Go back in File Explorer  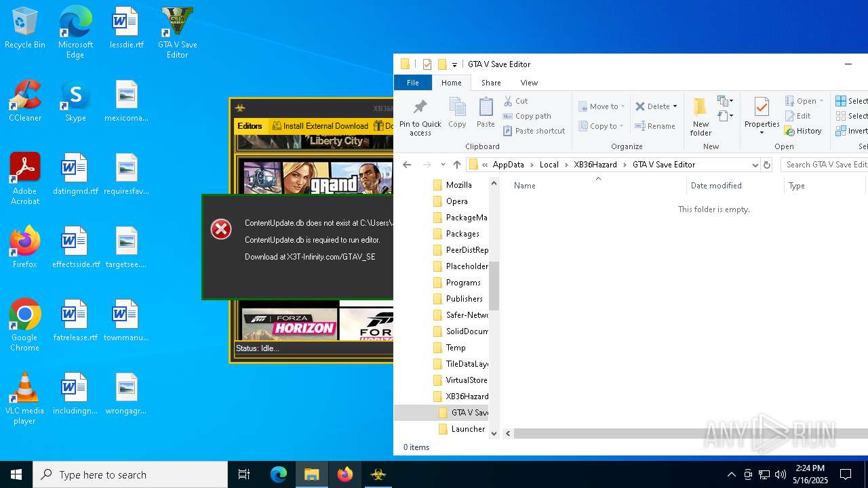pos(407,165)
